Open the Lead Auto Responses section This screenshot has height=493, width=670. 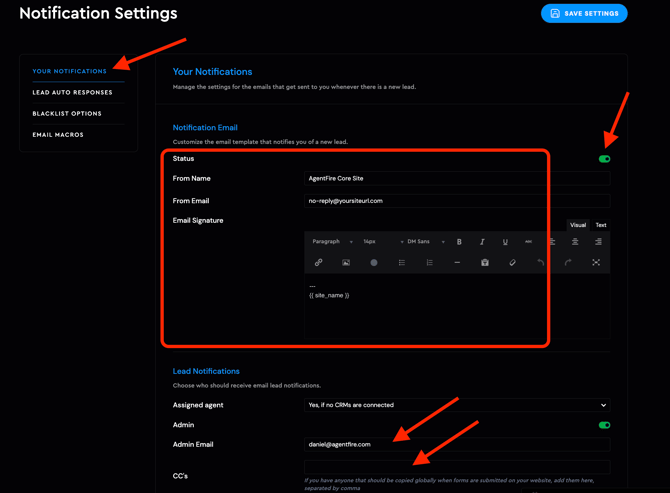(x=72, y=93)
